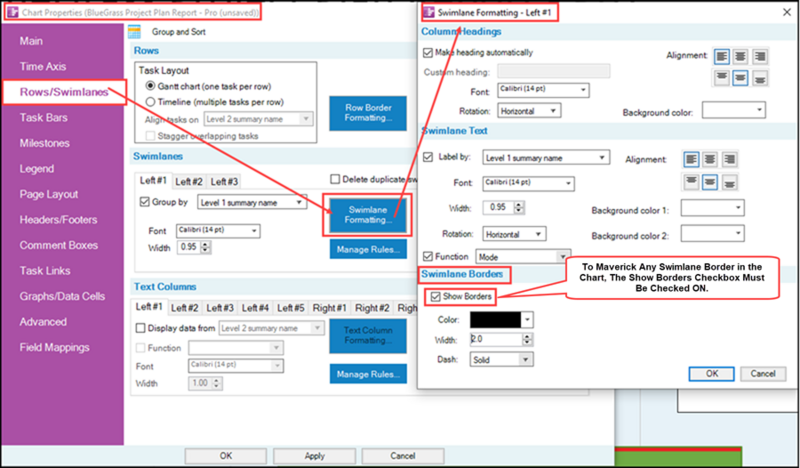
Task: Uncheck the Show Borders checkbox
Action: click(435, 297)
